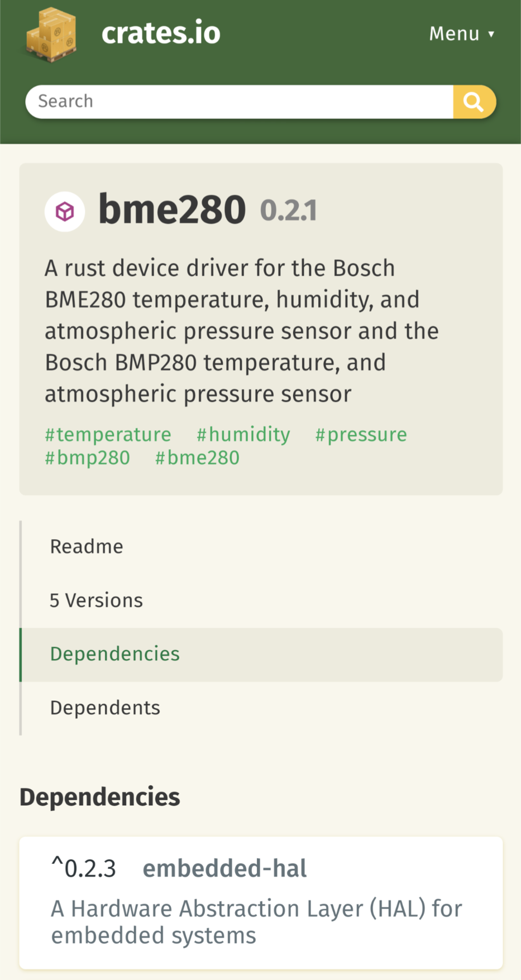Open the #bme280 keyword tag
The height and width of the screenshot is (980, 521).
coord(198,458)
